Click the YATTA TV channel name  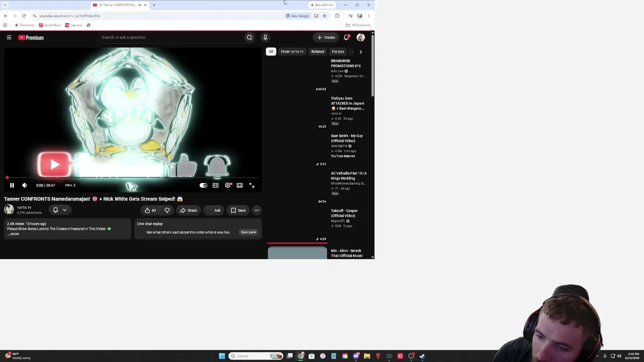pos(24,208)
